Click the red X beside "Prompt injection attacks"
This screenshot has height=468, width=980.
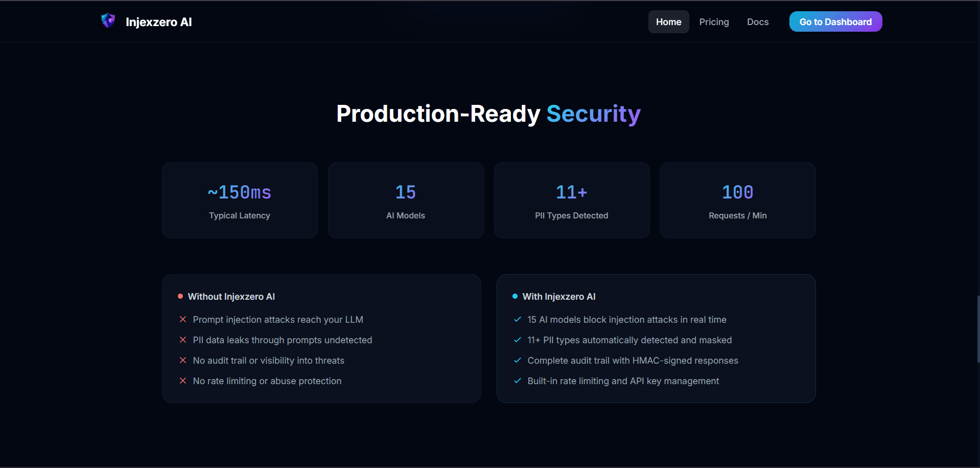[x=183, y=319]
